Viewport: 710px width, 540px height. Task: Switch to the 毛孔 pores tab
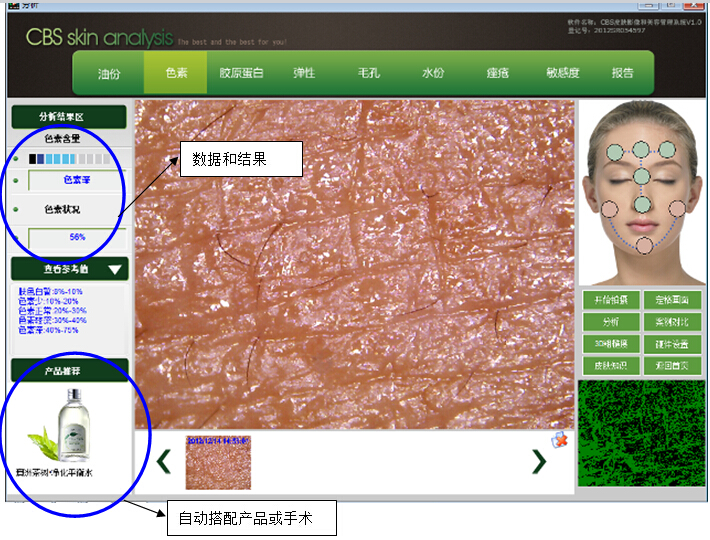[x=369, y=73]
